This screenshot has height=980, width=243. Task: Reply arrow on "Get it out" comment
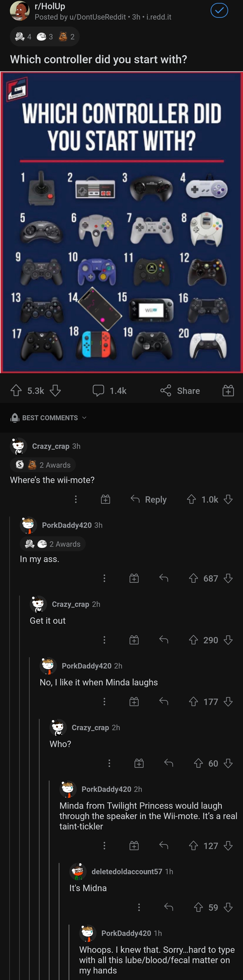164,640
